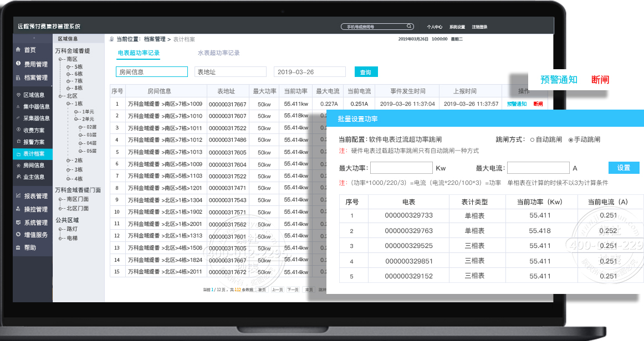Click the 设置 button in the power dialog
This screenshot has width=644, height=341.
623,168
